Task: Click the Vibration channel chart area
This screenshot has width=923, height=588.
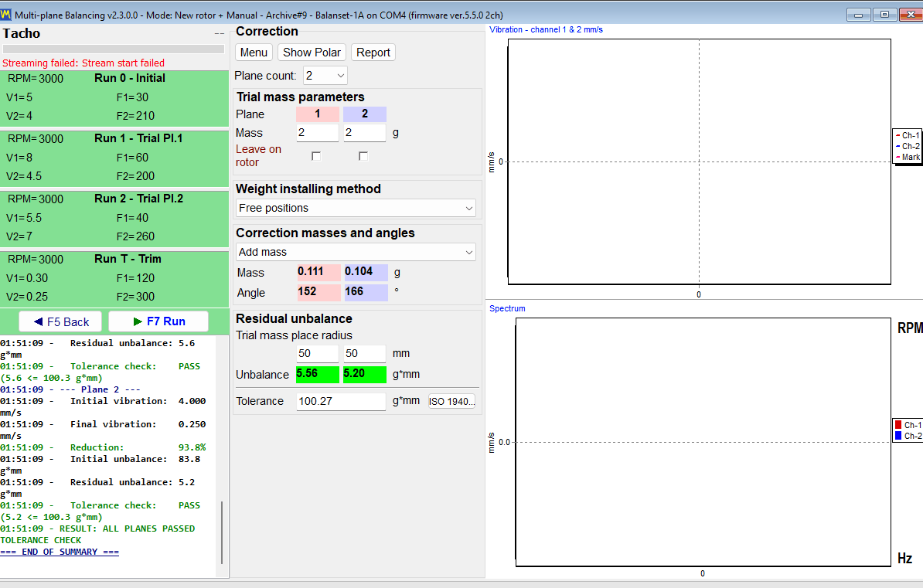Action: click(x=700, y=161)
